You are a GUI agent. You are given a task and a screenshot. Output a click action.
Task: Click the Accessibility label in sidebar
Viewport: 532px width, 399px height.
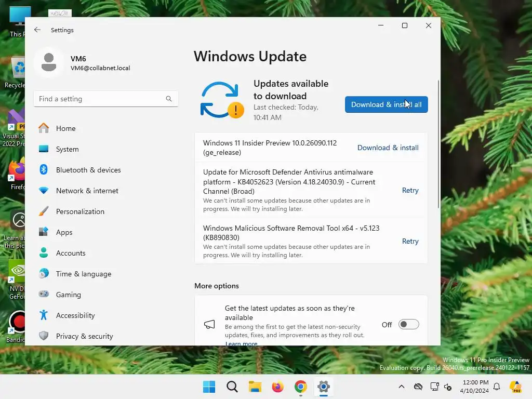tap(75, 315)
